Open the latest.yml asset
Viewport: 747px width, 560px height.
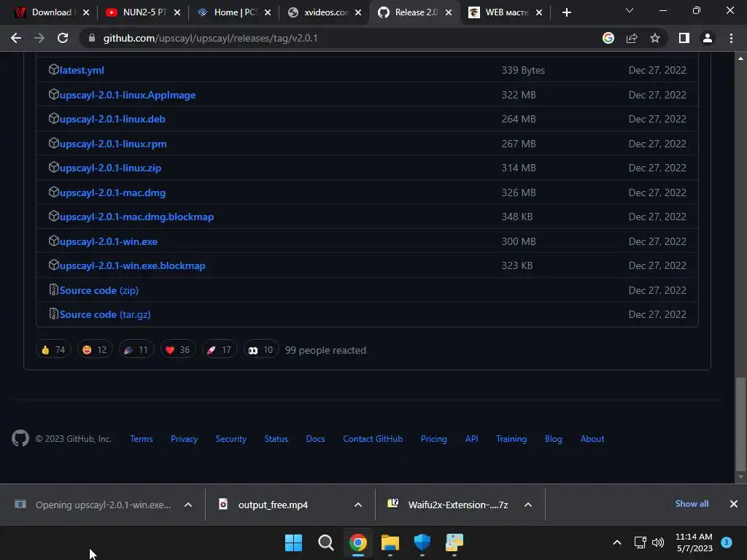[82, 70]
